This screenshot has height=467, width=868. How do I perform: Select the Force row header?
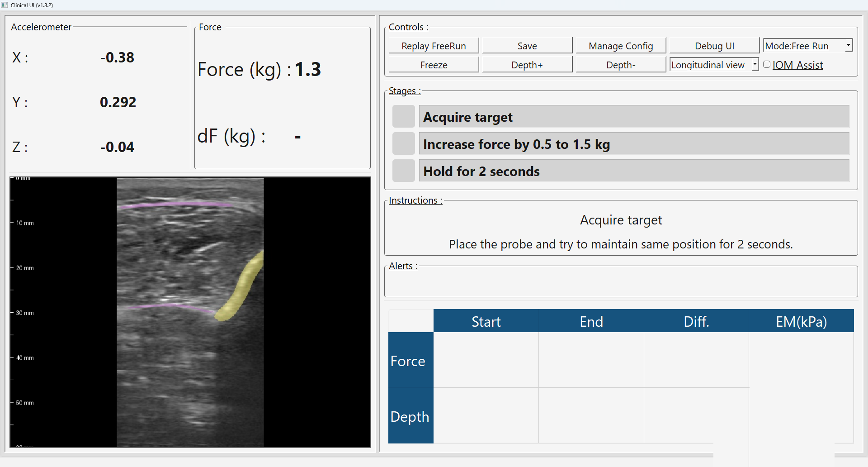point(410,361)
